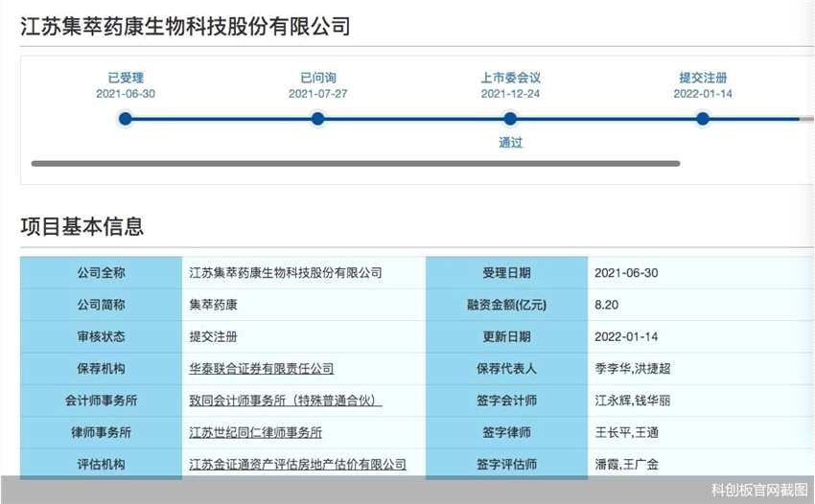Click the 上市委会议 stage label
The height and width of the screenshot is (504, 815).
click(x=510, y=78)
